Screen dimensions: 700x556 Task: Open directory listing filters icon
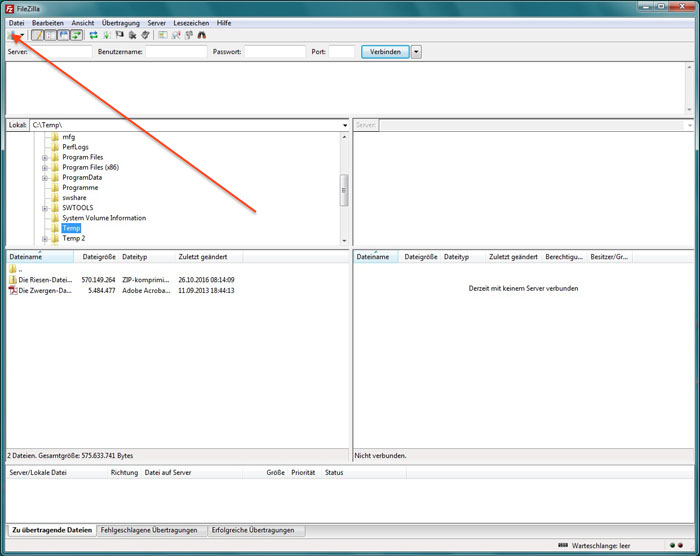tap(162, 35)
